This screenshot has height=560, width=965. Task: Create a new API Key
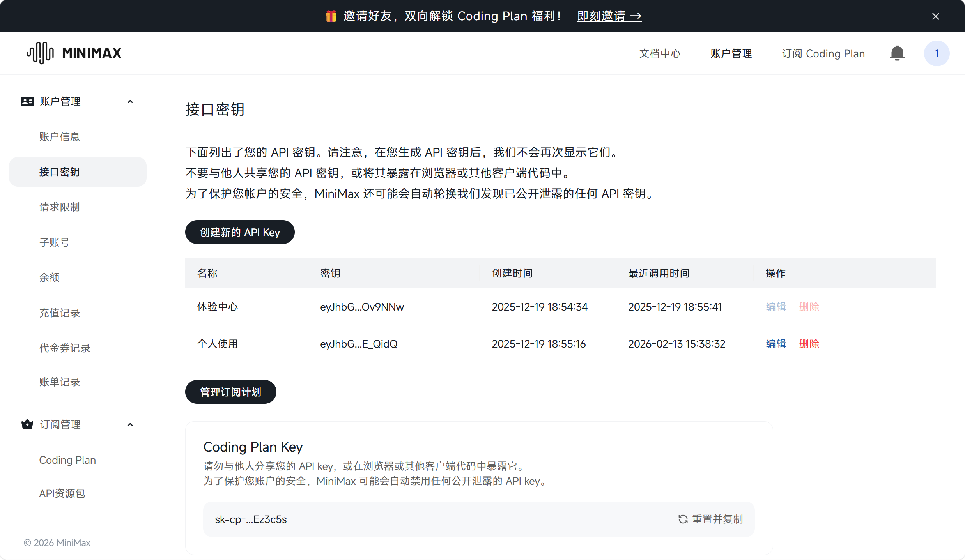tap(239, 232)
